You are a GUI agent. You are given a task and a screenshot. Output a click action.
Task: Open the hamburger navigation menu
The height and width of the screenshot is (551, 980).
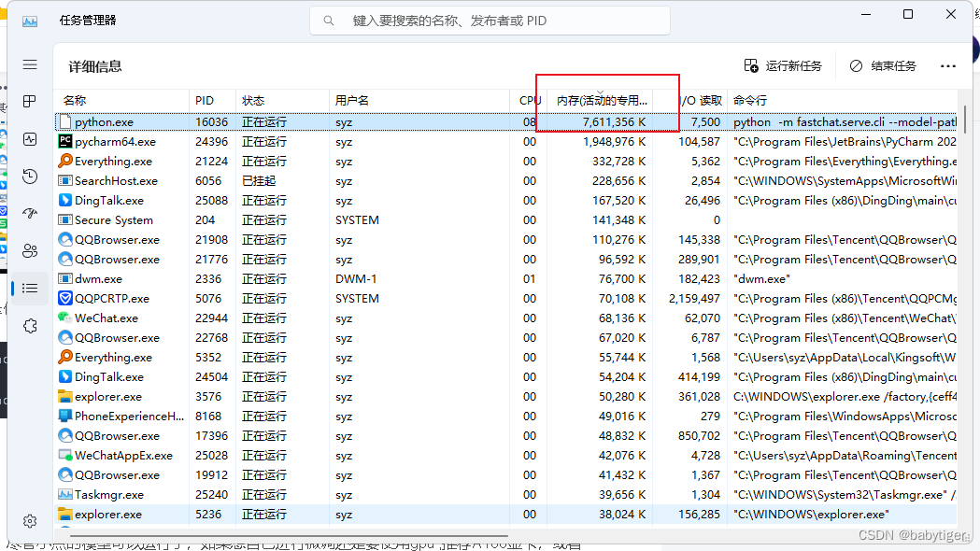coord(30,65)
